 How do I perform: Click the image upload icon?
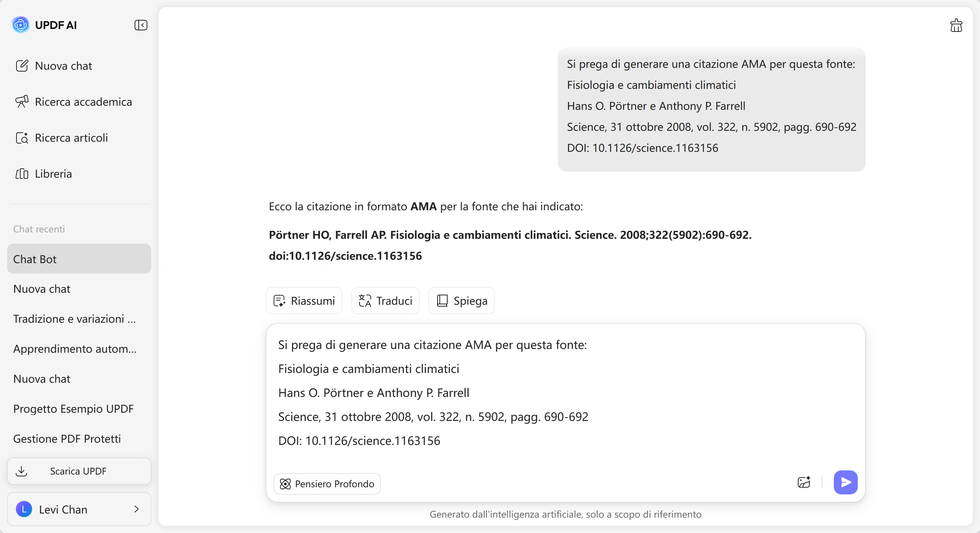[803, 482]
